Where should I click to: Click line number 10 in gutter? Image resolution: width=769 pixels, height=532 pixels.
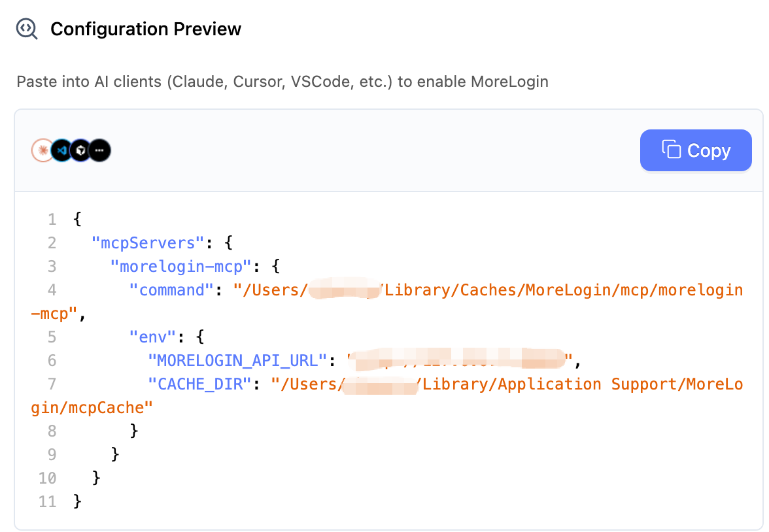[48, 478]
